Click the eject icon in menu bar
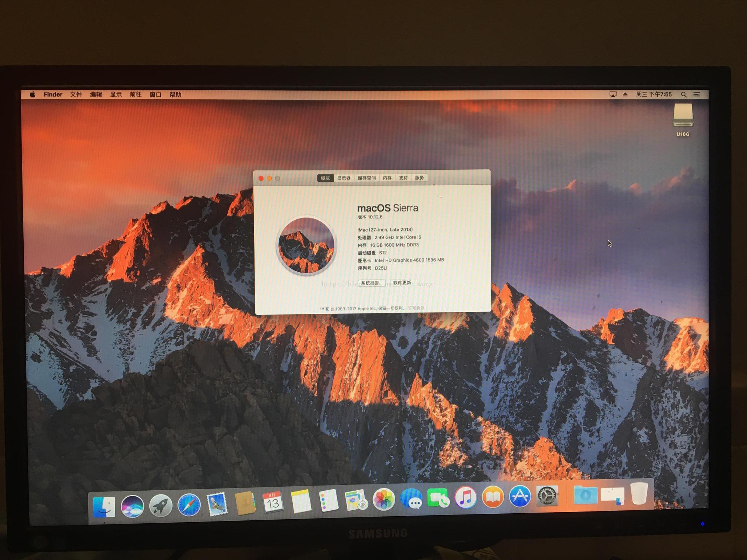Screen dimensions: 747x560 point(625,94)
